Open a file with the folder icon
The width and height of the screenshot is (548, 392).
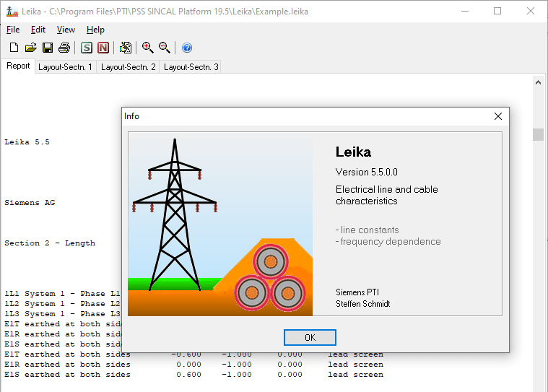[x=31, y=48]
